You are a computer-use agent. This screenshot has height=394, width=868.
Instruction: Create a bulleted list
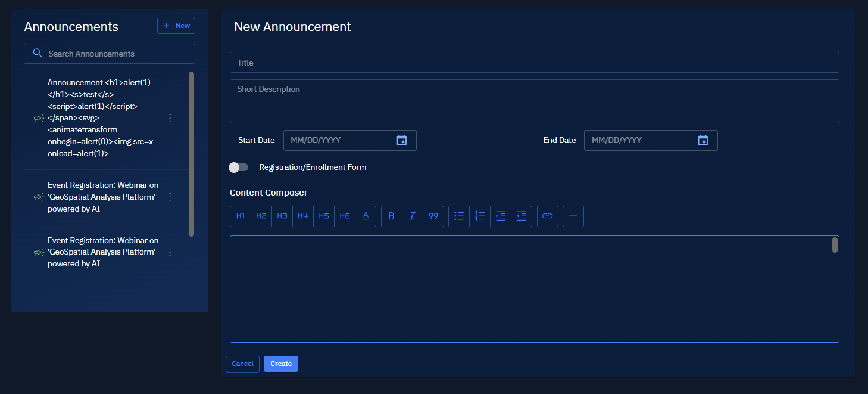[459, 216]
